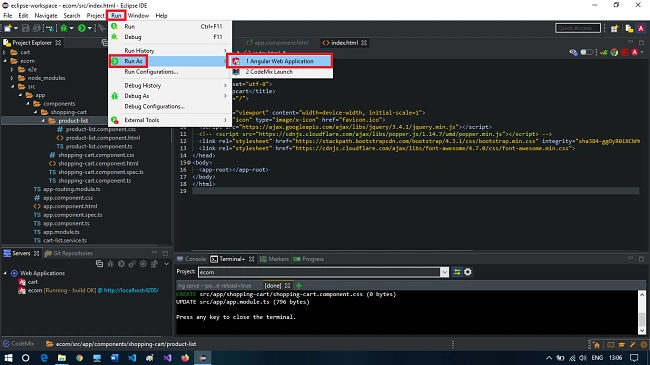Viewport: 650px width, 365px height.
Task: Click the start server play icon in Servers toolbar
Action: [x=121, y=264]
